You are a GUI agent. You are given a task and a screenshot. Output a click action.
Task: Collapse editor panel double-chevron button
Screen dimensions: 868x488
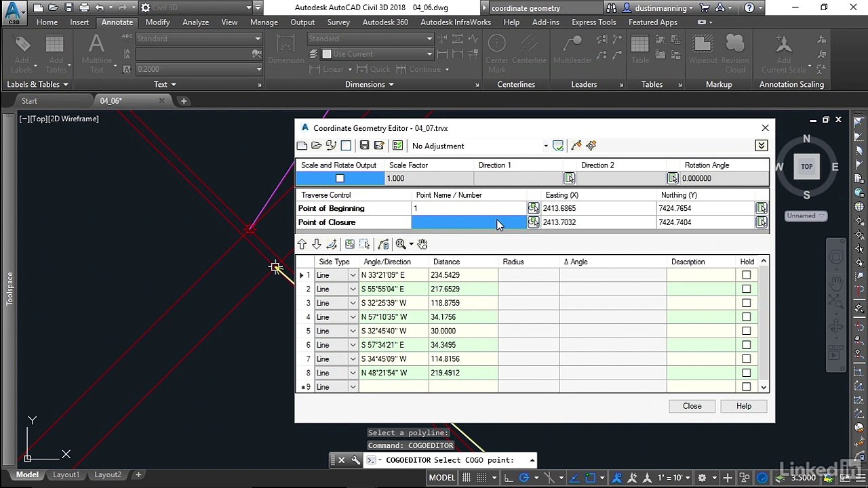tap(761, 146)
